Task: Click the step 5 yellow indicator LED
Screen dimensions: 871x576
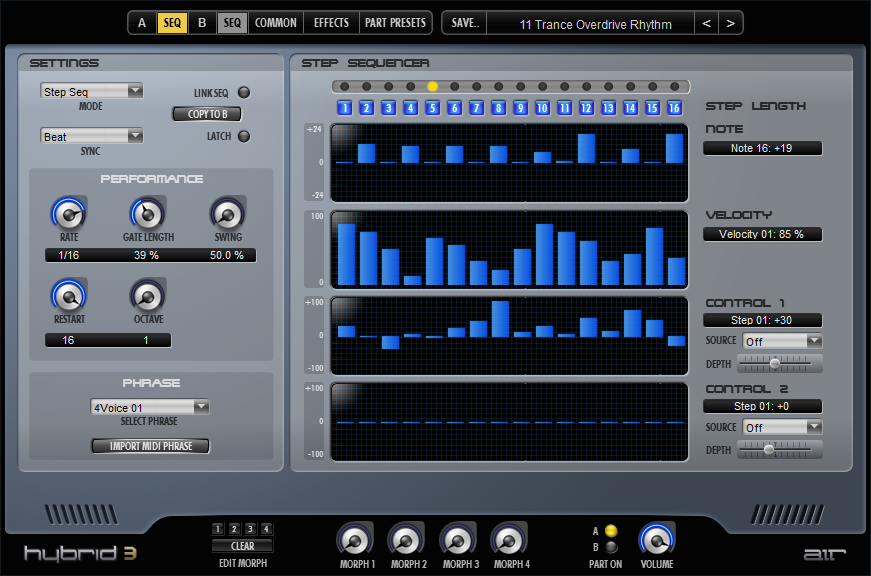Action: (432, 87)
